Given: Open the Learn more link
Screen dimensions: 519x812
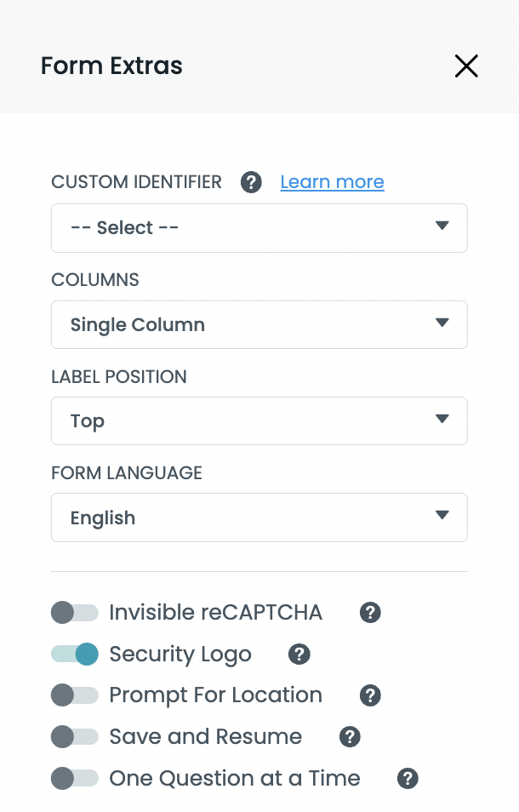Looking at the screenshot, I should tap(332, 182).
